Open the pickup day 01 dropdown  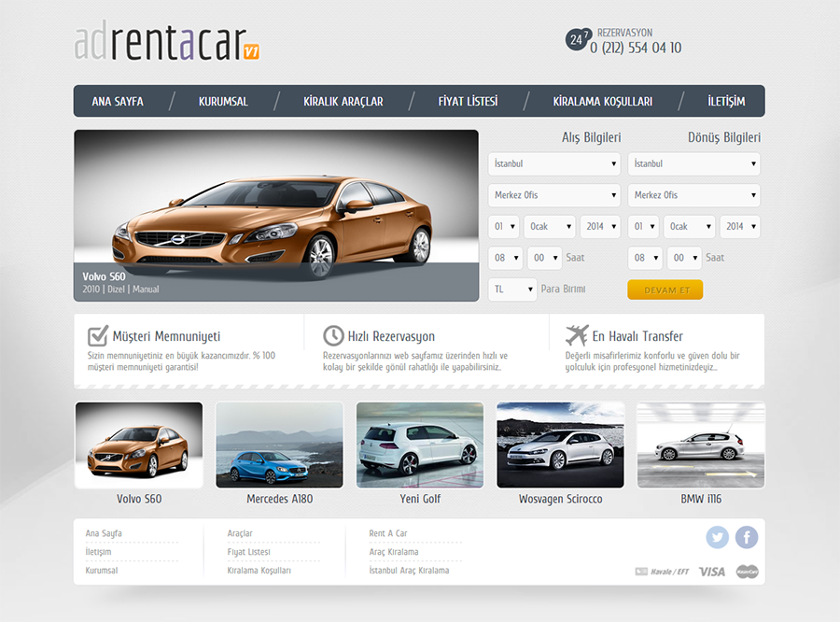(x=504, y=226)
